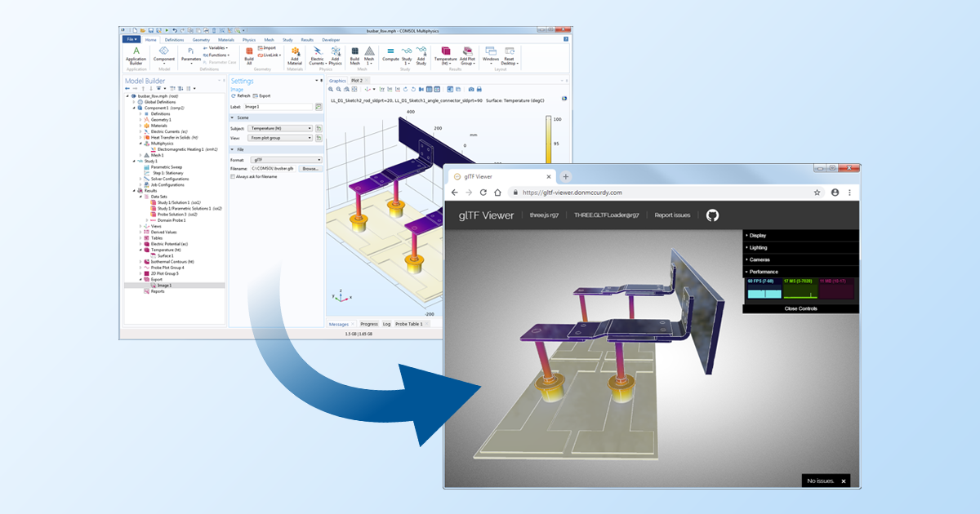Click Add Plot Group icon
Screen dimensions: 980x514
tap(468, 55)
